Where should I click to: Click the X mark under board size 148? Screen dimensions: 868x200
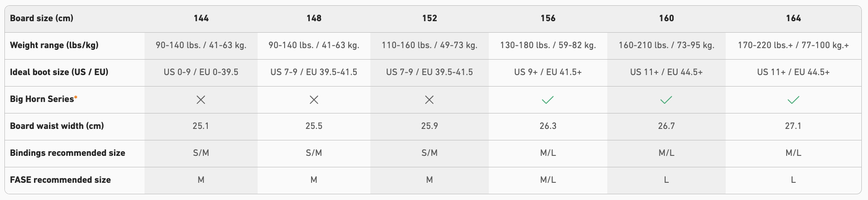[x=314, y=100]
